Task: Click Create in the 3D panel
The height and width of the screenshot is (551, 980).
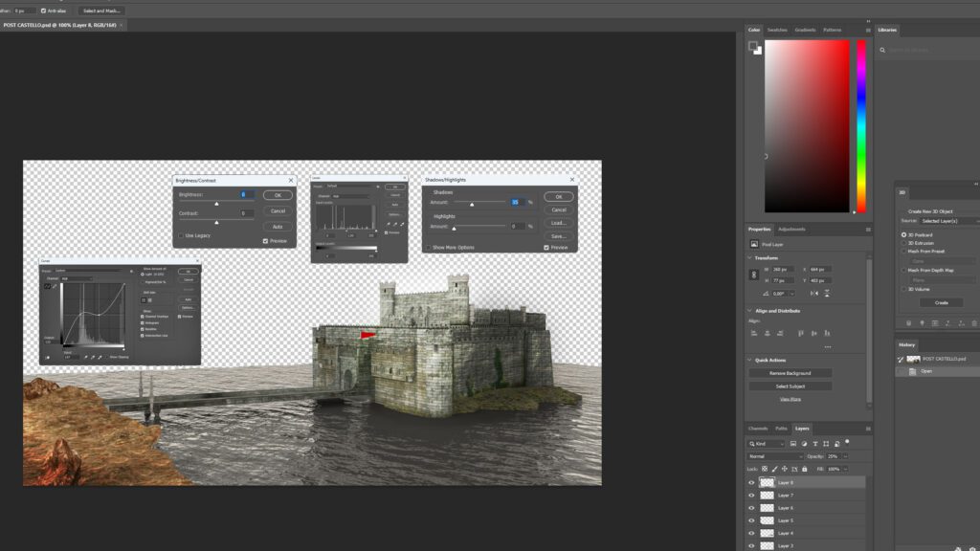Action: coord(942,302)
